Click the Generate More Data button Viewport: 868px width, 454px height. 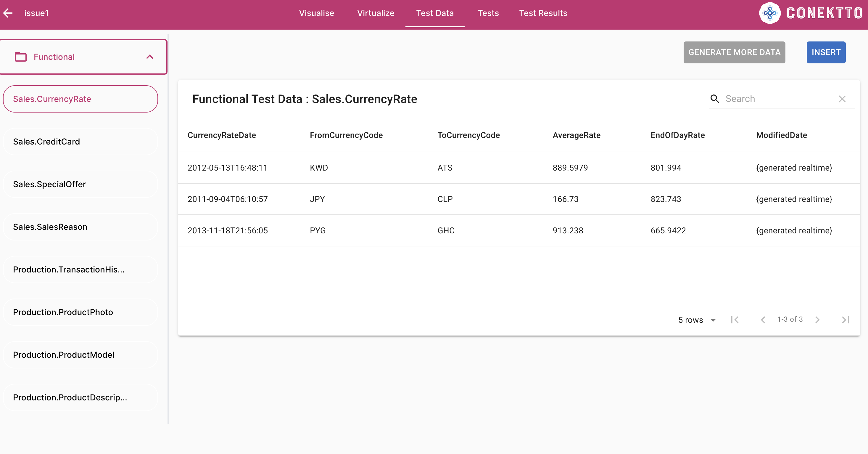click(734, 52)
